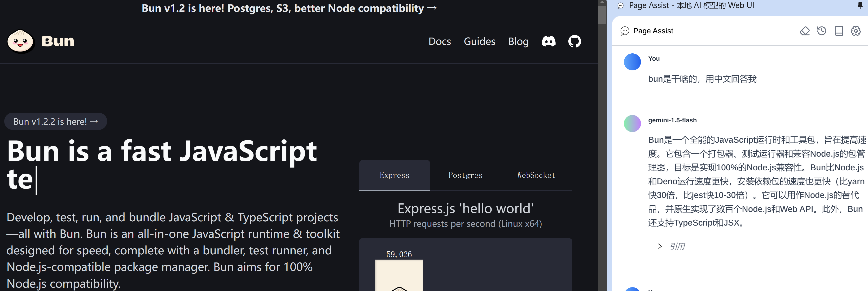868x291 pixels.
Task: Open chat history clock icon
Action: point(821,31)
